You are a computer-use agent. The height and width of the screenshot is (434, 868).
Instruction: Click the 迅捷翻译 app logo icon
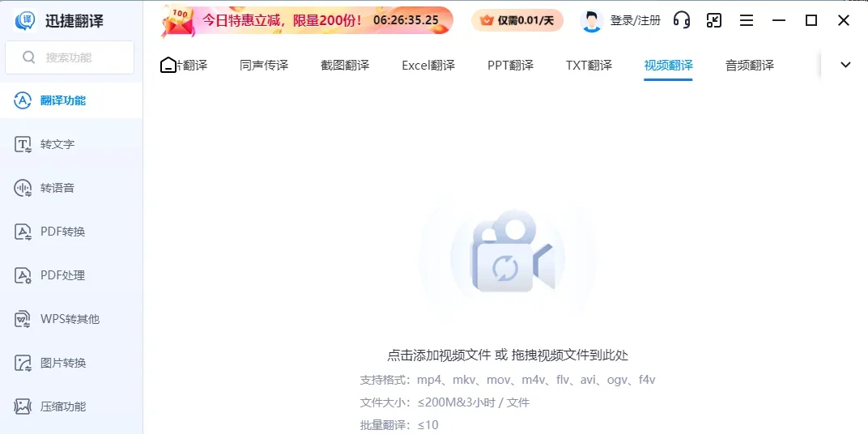click(25, 21)
